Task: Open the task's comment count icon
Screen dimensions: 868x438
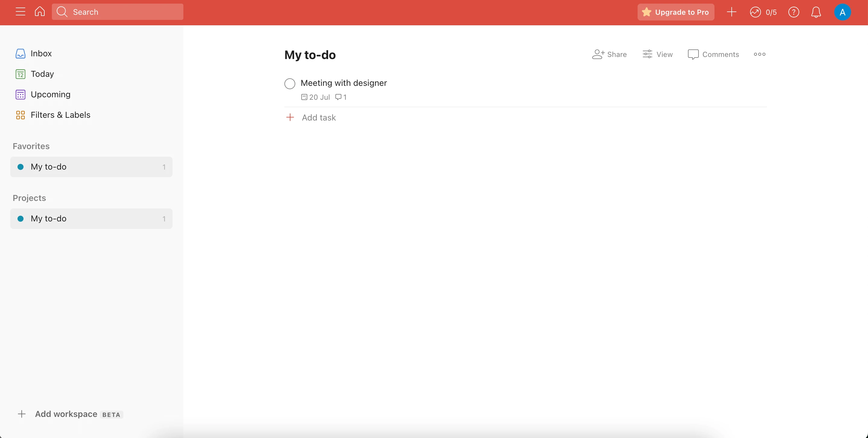Action: tap(341, 97)
